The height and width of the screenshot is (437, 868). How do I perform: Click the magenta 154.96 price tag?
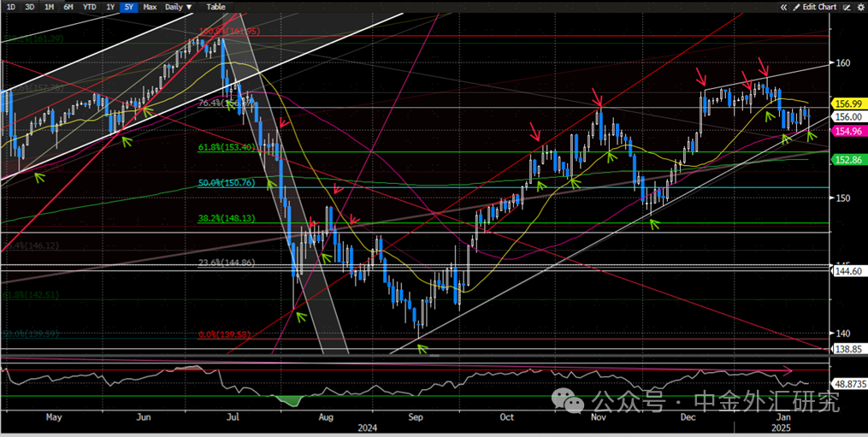tap(848, 131)
